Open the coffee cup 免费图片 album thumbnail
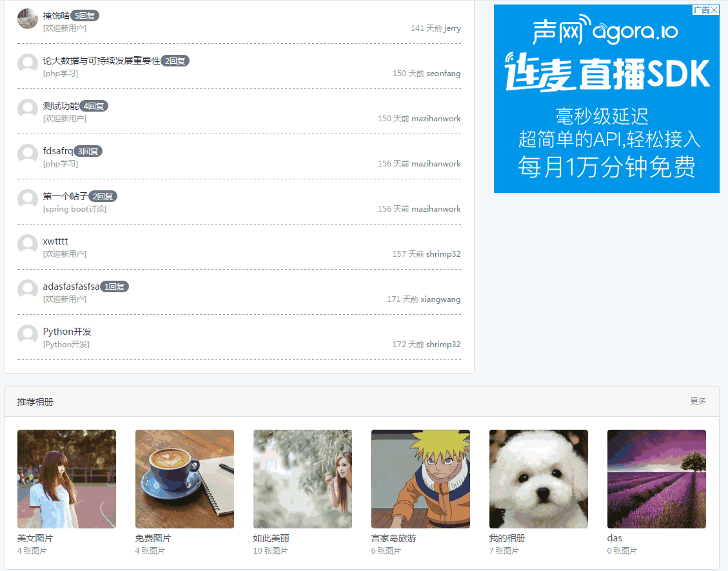Viewport: 728px width, 571px height. [184, 479]
